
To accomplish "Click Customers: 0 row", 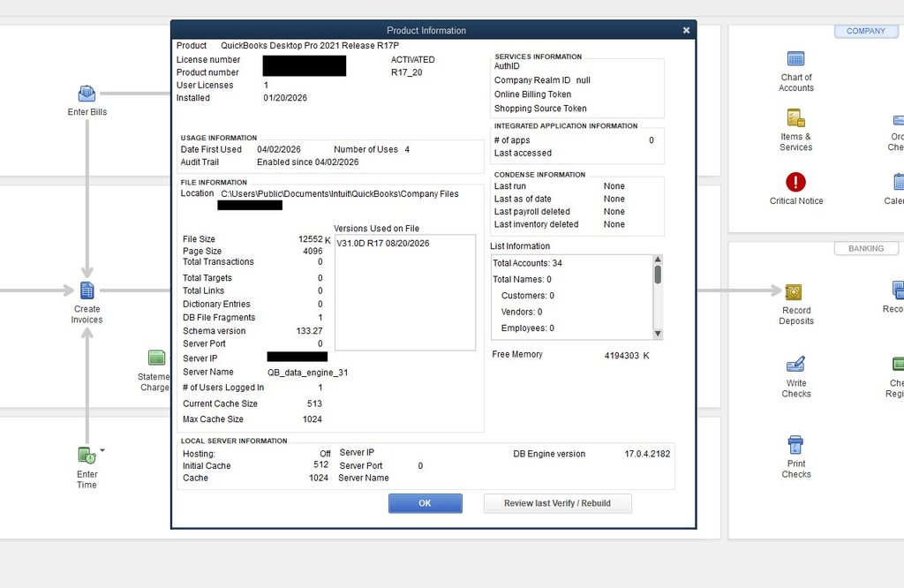I will click(528, 295).
